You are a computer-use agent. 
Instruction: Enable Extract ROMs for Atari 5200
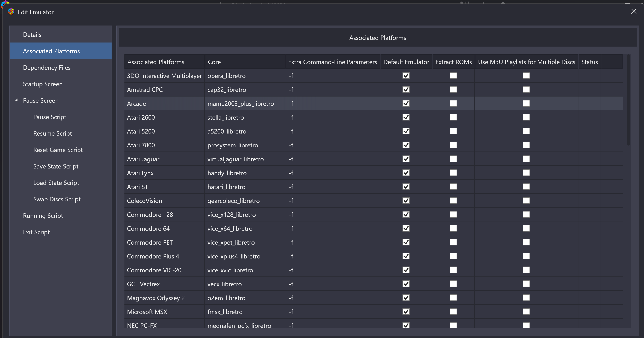pyautogui.click(x=453, y=131)
